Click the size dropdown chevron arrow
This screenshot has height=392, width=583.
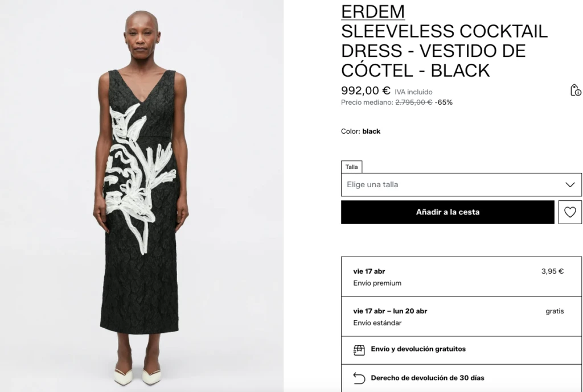pyautogui.click(x=570, y=185)
